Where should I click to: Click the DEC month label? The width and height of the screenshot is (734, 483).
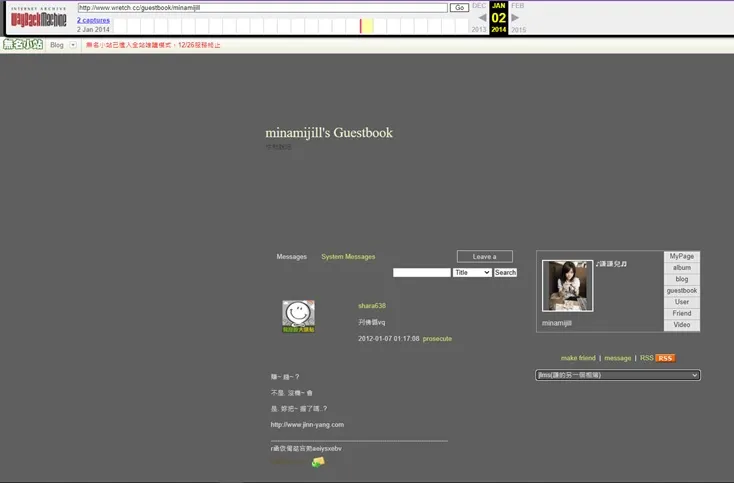point(479,6)
